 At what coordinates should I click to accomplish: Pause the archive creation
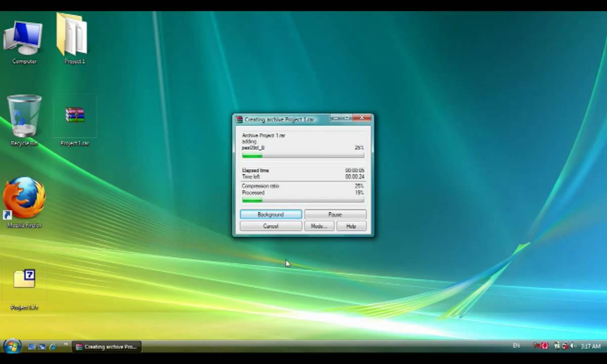click(x=335, y=214)
